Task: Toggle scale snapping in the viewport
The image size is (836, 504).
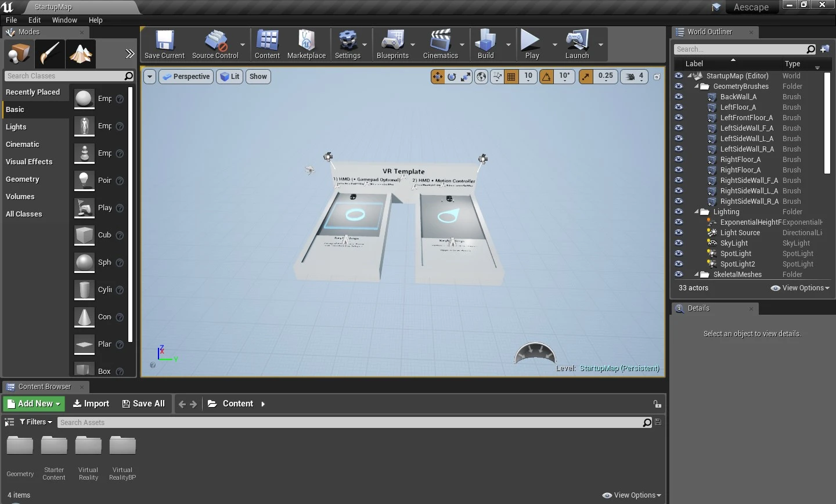Action: 586,77
